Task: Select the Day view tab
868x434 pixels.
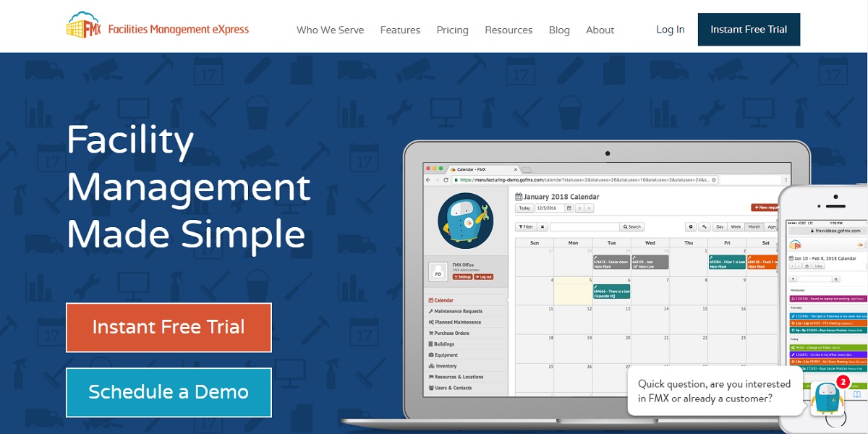Action: click(x=720, y=226)
